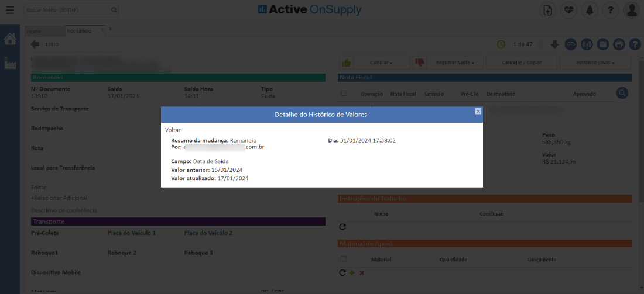This screenshot has width=644, height=294.
Task: Toggle select-all checkbox in Nota Fiscal header
Action: point(343,94)
